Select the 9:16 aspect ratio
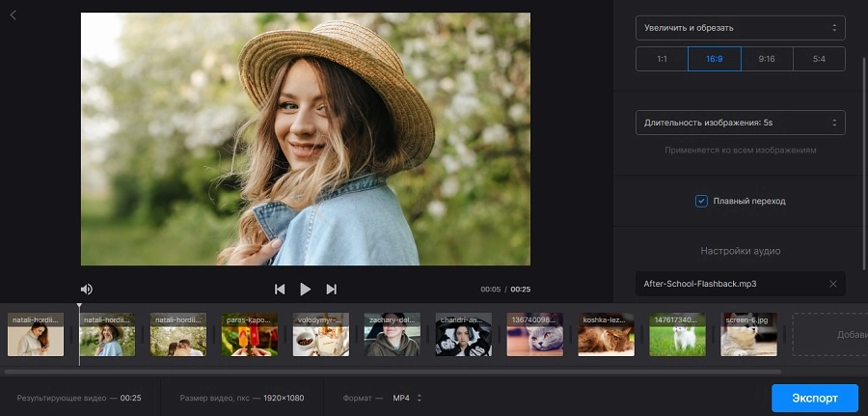The image size is (868, 416). coord(767,59)
